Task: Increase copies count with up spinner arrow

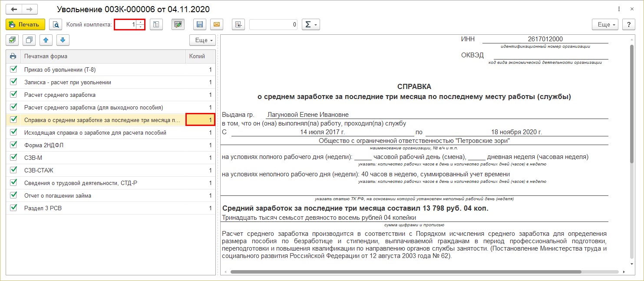Action: (140, 22)
